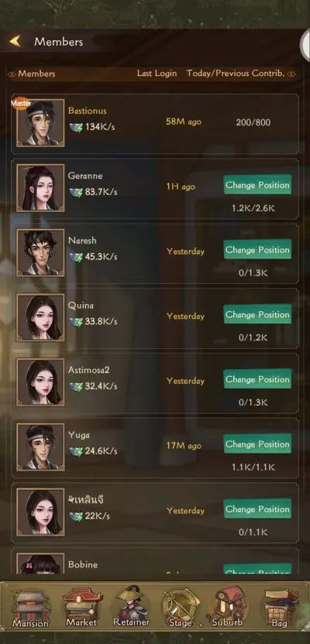
Task: Click Change Position for Yuga
Action: 257,444
